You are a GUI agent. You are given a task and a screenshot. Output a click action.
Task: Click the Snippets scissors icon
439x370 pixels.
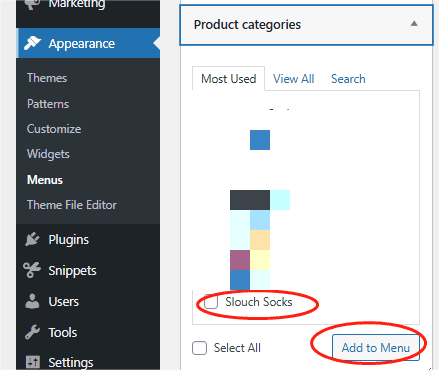coord(32,270)
